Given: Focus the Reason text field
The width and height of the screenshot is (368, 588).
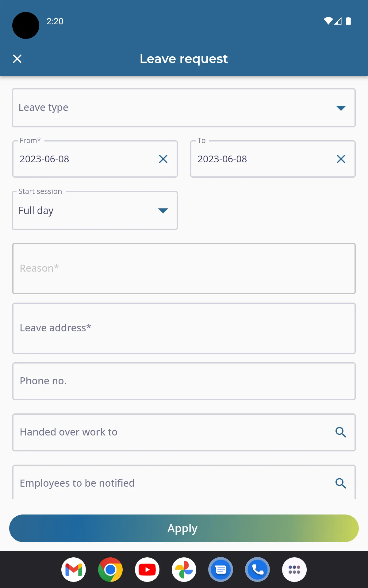Looking at the screenshot, I should tap(183, 268).
